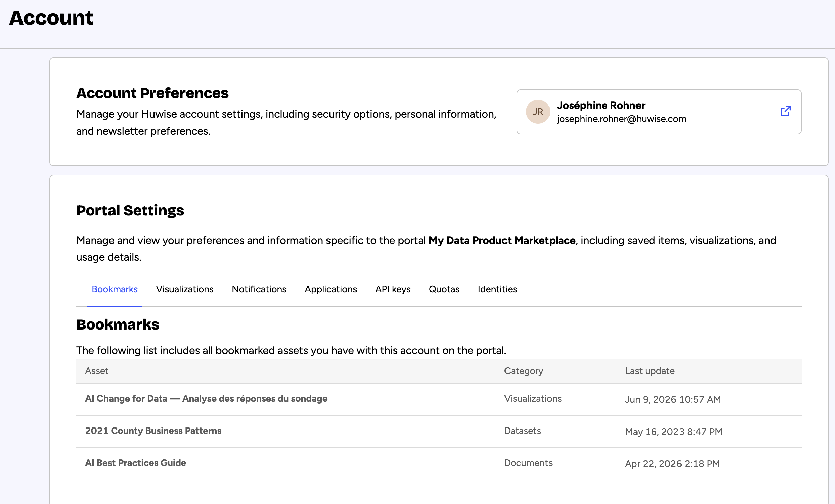Open account preferences external link icon

785,111
